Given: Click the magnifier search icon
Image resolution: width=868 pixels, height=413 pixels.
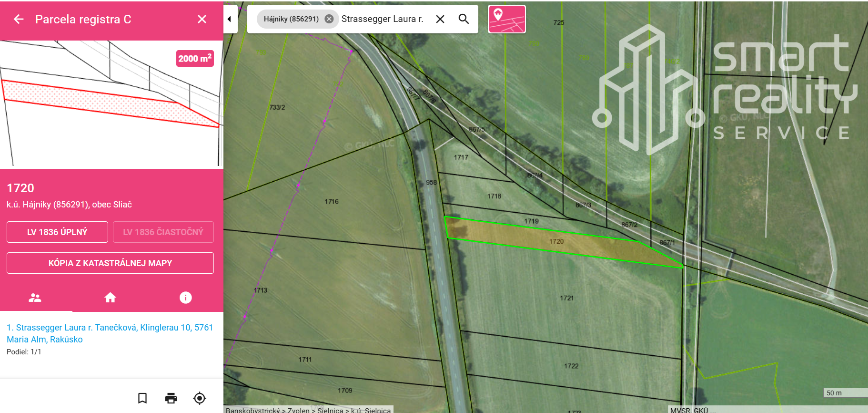Looking at the screenshot, I should [464, 19].
